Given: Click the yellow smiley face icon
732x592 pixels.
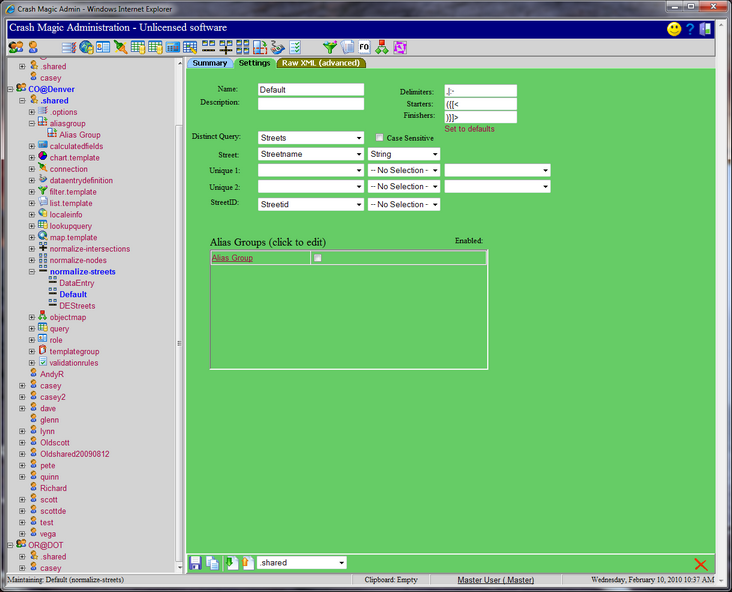Looking at the screenshot, I should (x=674, y=29).
